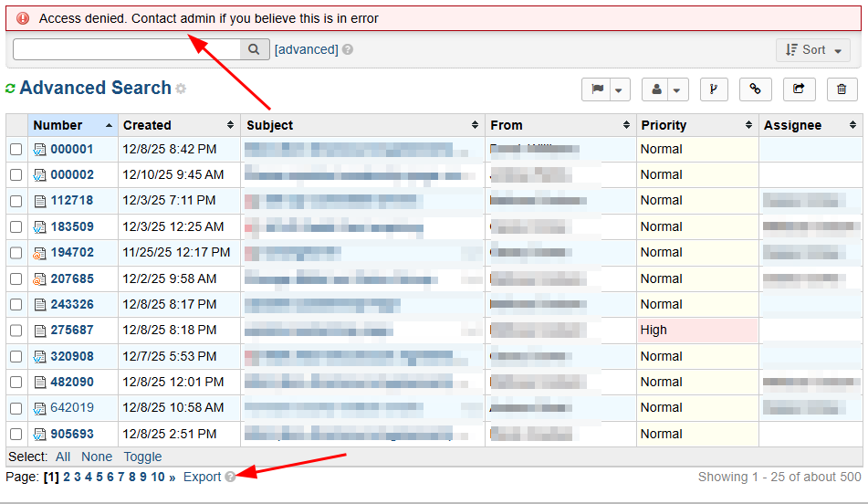This screenshot has height=504, width=868.
Task: Click the trash delete icon button
Action: [842, 89]
